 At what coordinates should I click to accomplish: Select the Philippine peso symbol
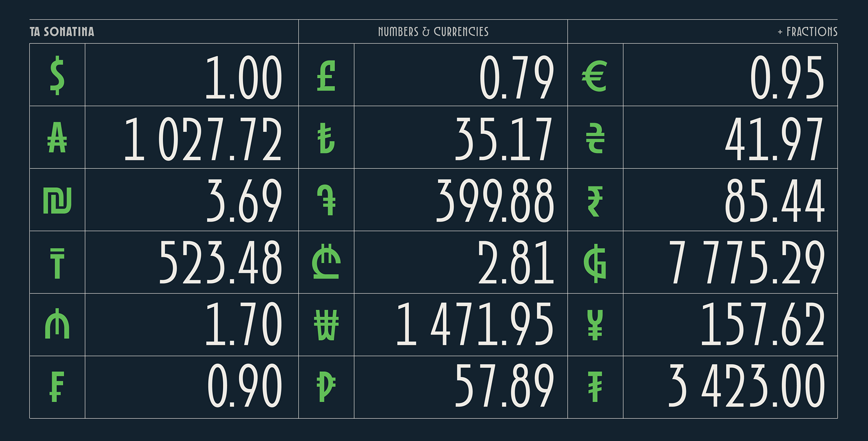(x=326, y=387)
